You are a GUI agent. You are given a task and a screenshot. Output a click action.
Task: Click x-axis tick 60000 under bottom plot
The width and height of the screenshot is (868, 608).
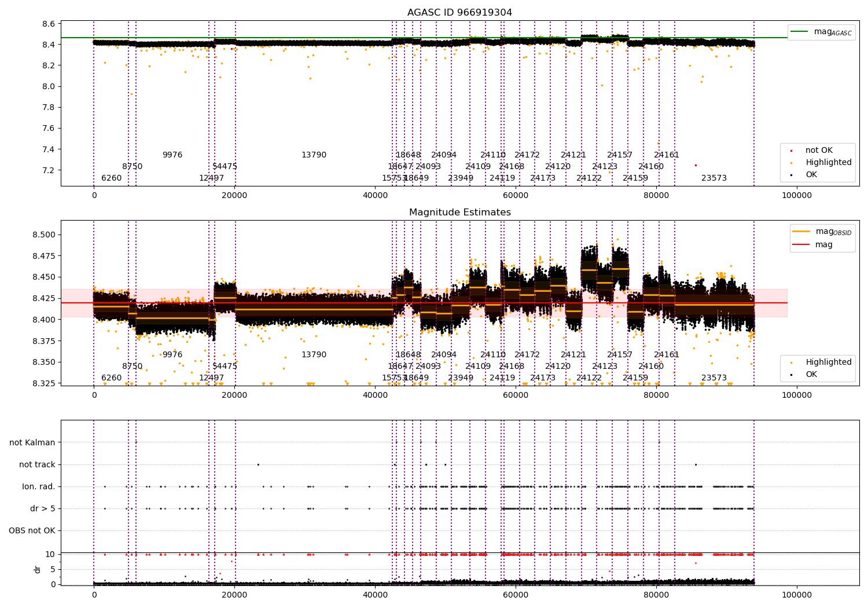coord(516,595)
